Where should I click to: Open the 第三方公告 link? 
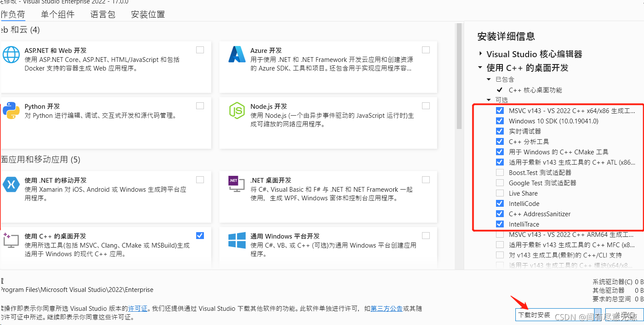pos(387,309)
